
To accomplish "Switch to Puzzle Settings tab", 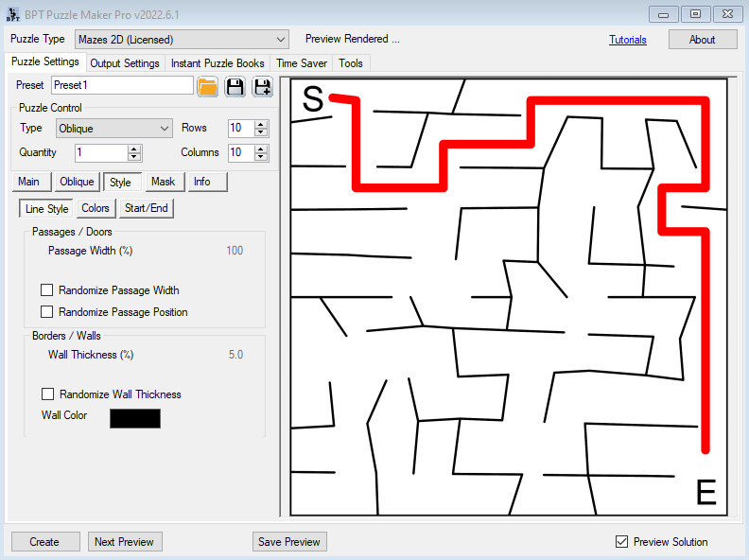I will (x=45, y=62).
